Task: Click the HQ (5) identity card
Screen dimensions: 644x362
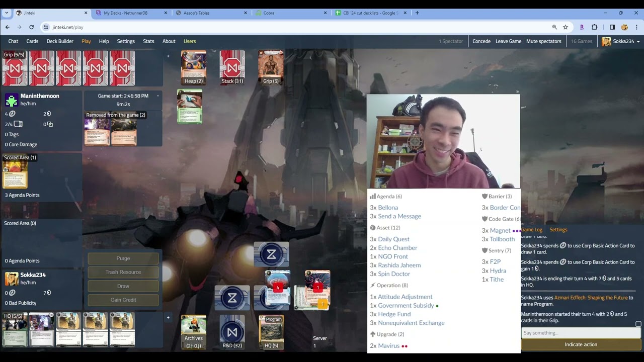Action: [271, 332]
